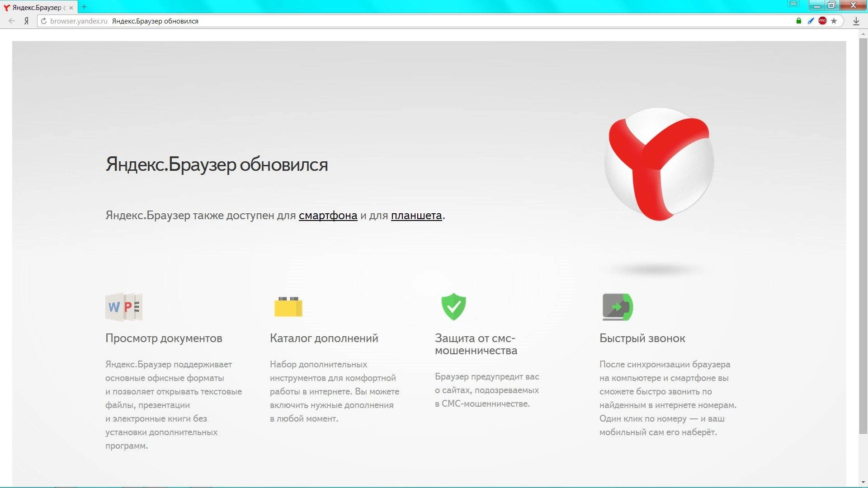
Task: Click the text После синхронизации браузера
Action: (x=668, y=398)
